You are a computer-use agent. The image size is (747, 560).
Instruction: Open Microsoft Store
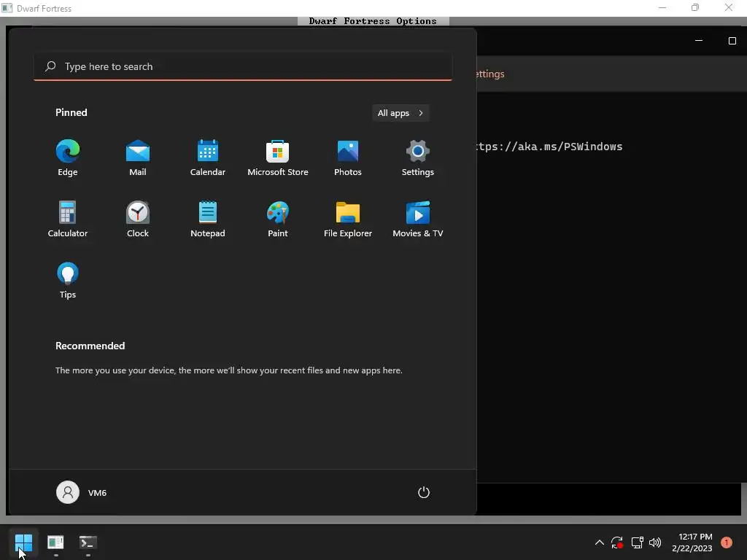coord(278,158)
